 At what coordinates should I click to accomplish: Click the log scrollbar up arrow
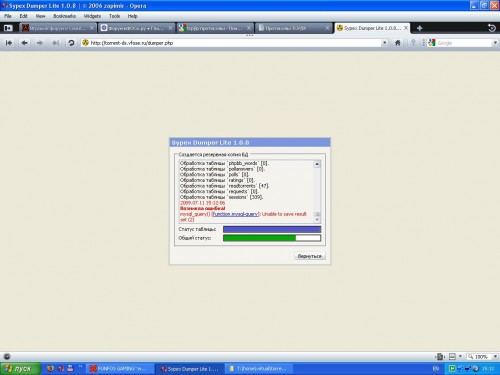point(317,164)
